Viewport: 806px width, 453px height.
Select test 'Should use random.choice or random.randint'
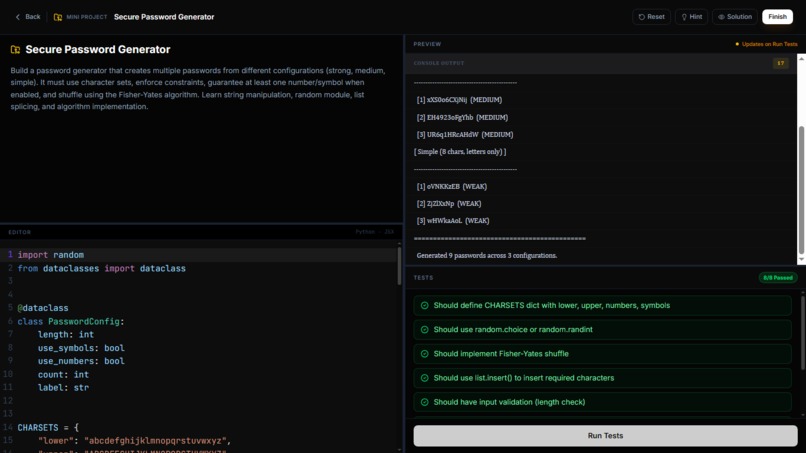[602, 330]
